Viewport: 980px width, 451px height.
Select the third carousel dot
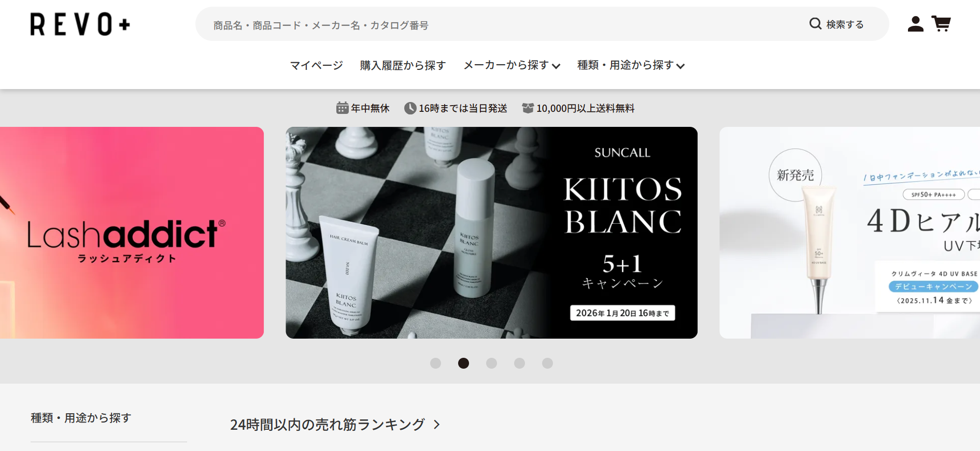[x=491, y=363]
